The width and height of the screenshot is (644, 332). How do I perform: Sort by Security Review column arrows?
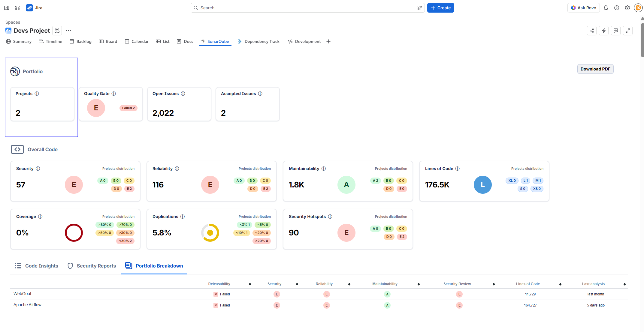494,284
